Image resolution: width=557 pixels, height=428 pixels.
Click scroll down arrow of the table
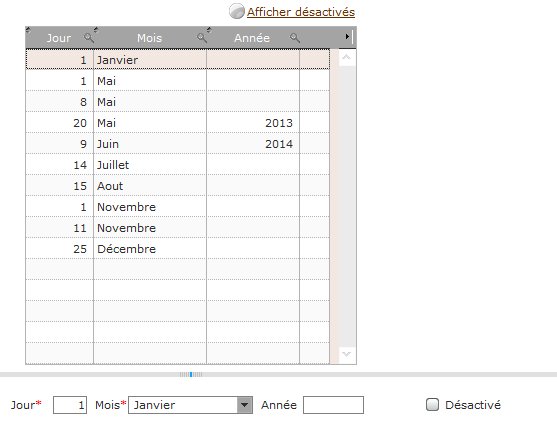point(347,354)
